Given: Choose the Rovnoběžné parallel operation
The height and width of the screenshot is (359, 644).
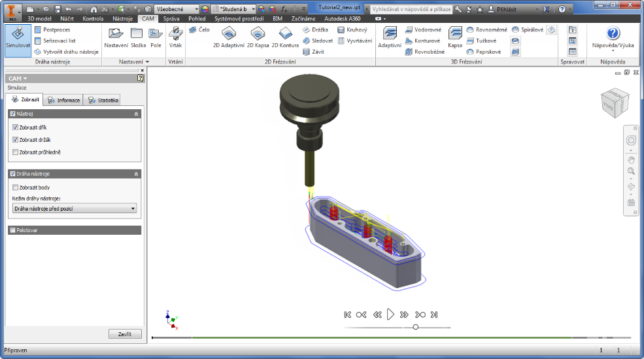Looking at the screenshot, I should [425, 52].
